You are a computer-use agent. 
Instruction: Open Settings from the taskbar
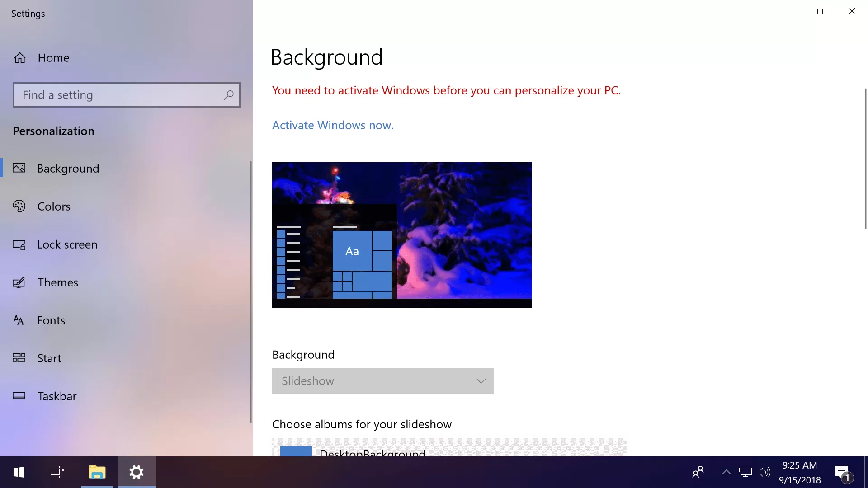(x=136, y=472)
